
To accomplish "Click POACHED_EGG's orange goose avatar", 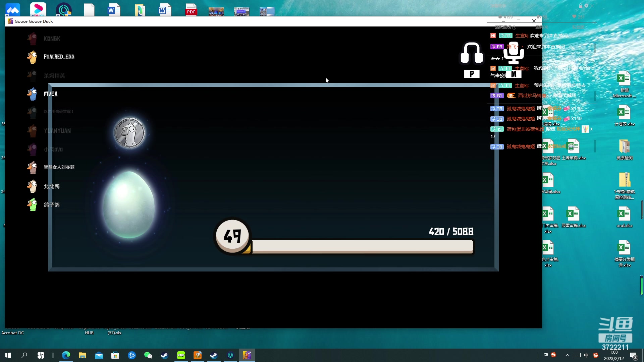I will coord(32,57).
